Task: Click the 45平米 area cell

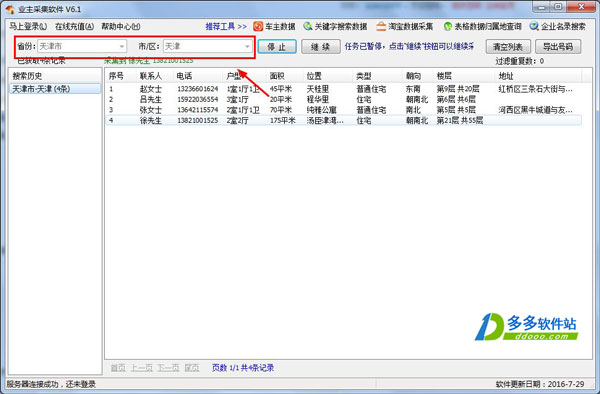Action: click(280, 89)
